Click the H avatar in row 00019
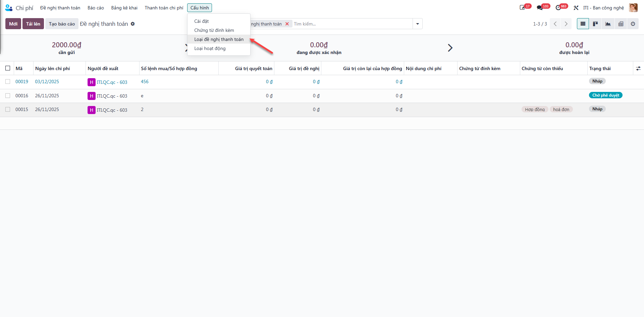 coord(91,82)
